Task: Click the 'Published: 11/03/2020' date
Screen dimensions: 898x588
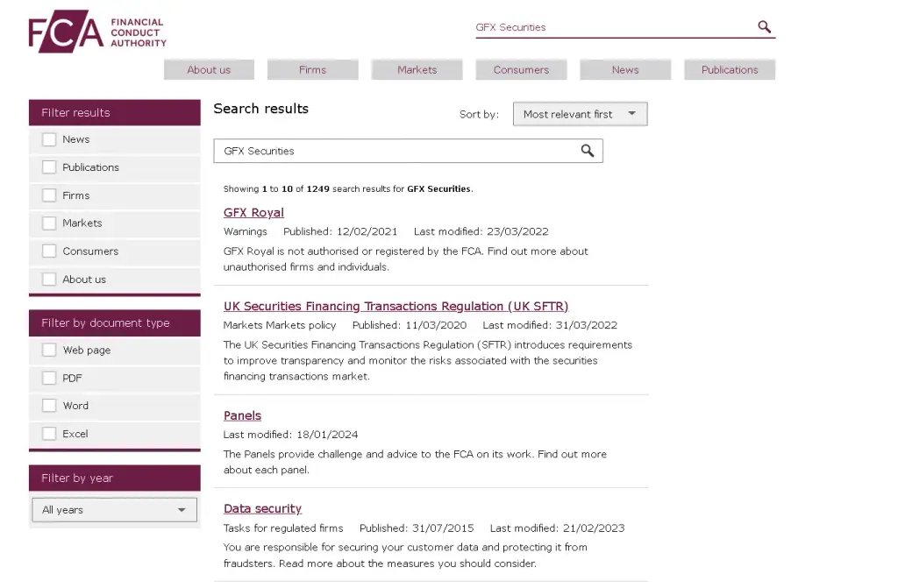Action: (x=410, y=325)
